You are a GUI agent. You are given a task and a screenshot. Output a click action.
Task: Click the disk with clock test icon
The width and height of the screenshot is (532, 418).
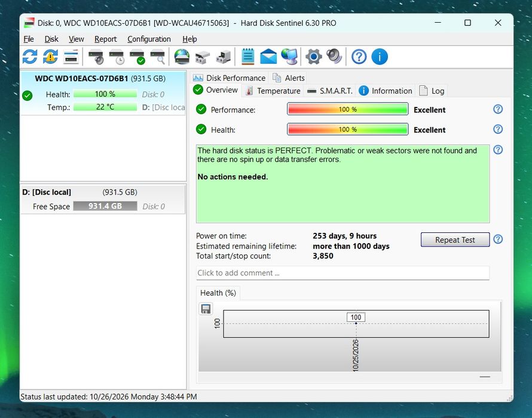tap(117, 57)
